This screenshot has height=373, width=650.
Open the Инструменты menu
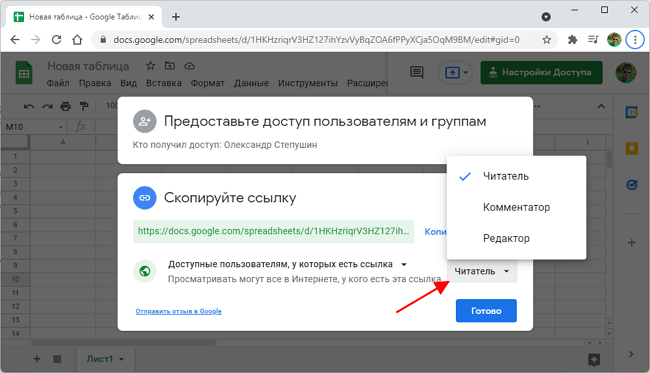308,83
